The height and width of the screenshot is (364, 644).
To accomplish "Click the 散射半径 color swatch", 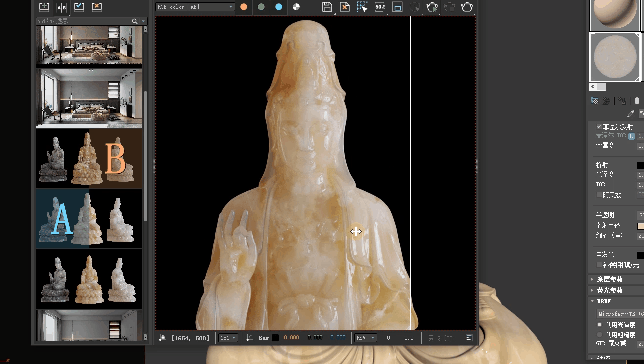I will coord(640,226).
